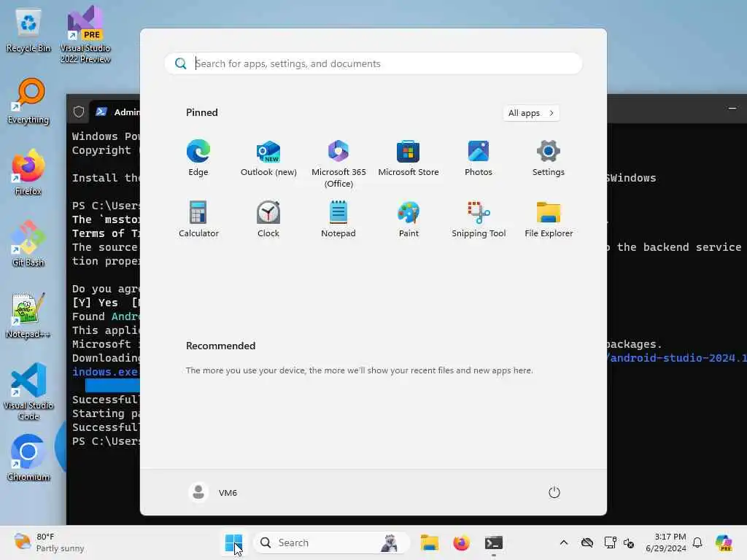Select Notepad++ desktop shortcut

pos(28,315)
